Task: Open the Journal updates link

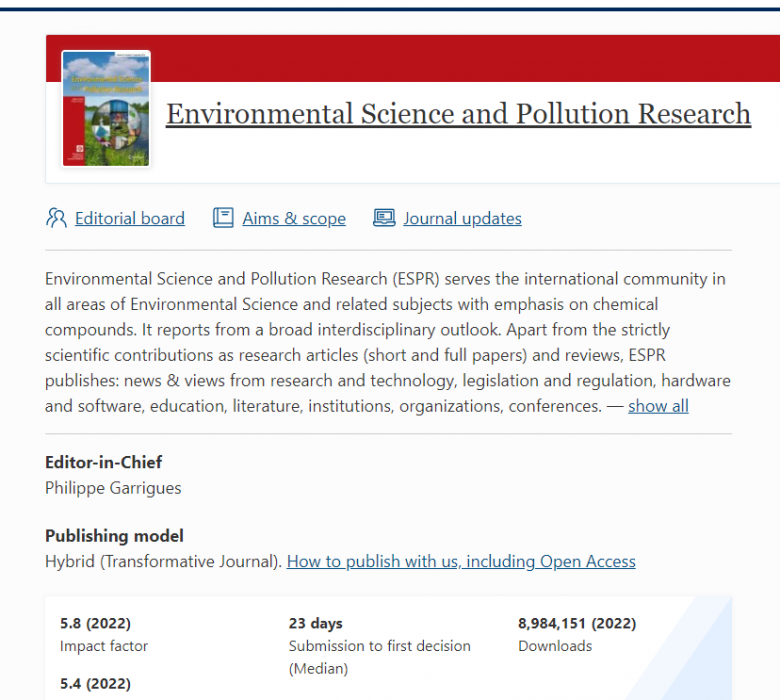Action: pyautogui.click(x=463, y=218)
